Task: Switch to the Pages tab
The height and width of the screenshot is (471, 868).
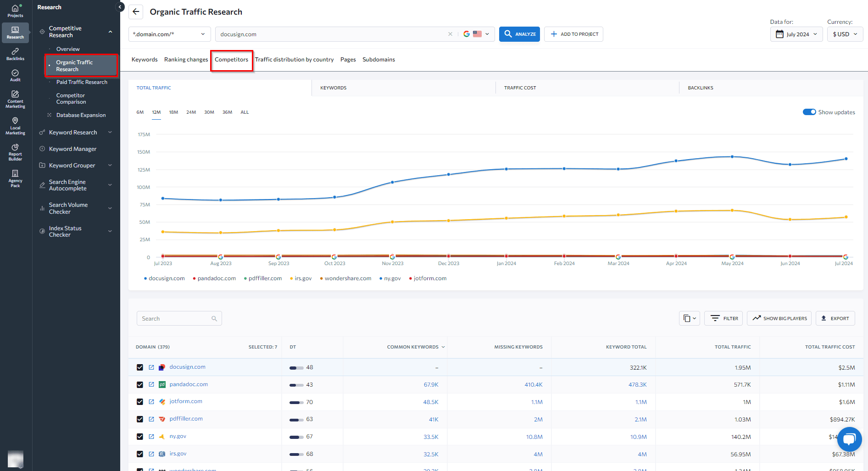Action: (x=348, y=60)
